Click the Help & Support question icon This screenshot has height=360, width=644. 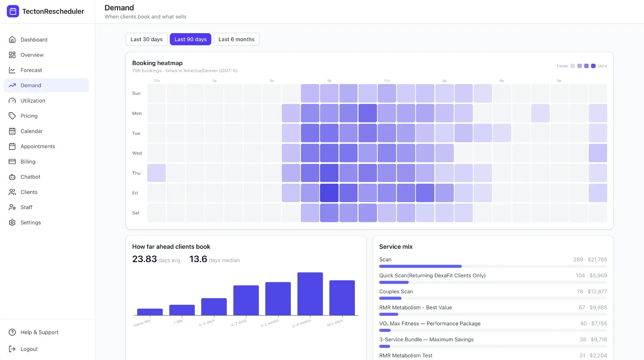(x=12, y=332)
